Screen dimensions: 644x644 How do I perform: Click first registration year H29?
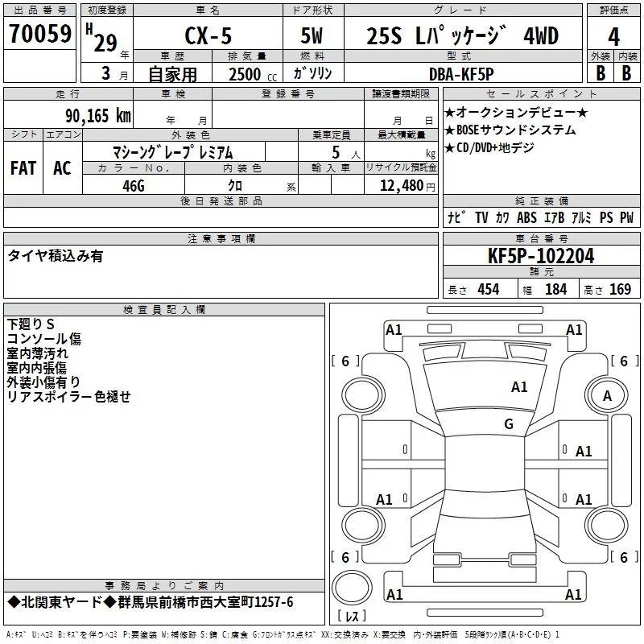coord(101,38)
